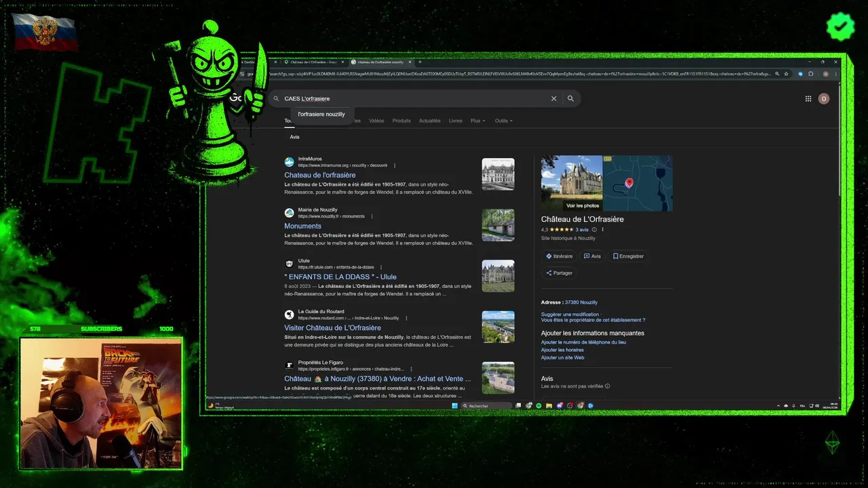Click the Ulule site favicon
This screenshot has width=868, height=488.
click(289, 264)
